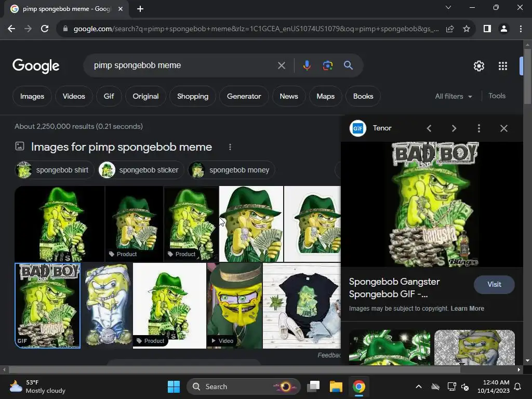Expand the system tray hidden icons chevron
532x399 pixels.
(419, 387)
